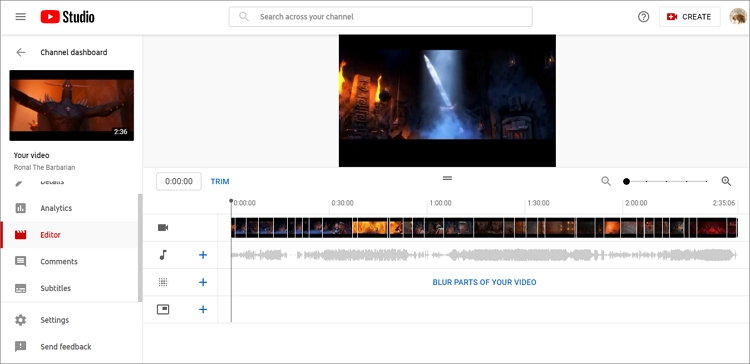Add an audio track with the plus
750x364 pixels.
click(x=203, y=255)
